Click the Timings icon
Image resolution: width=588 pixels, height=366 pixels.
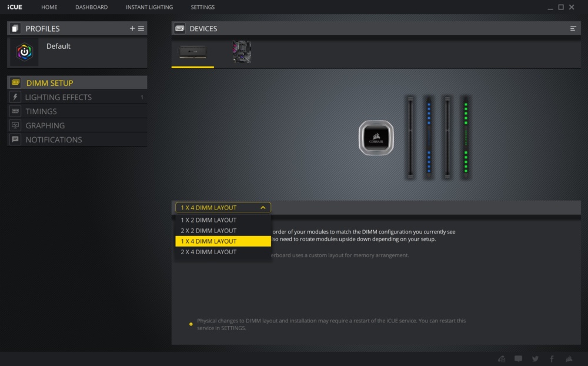15,111
